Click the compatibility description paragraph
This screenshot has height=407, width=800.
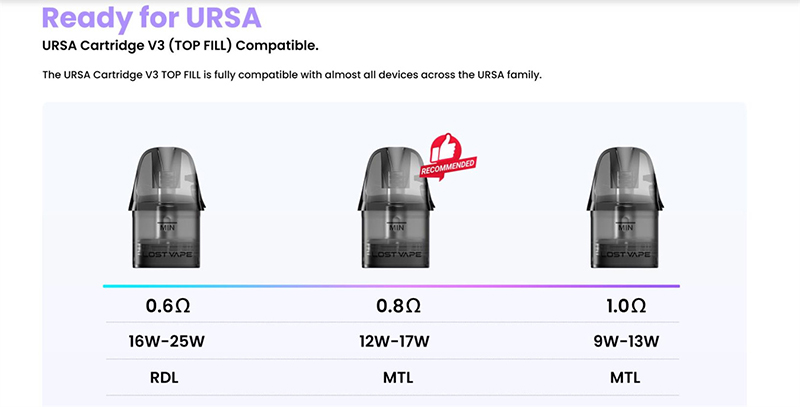pos(291,75)
